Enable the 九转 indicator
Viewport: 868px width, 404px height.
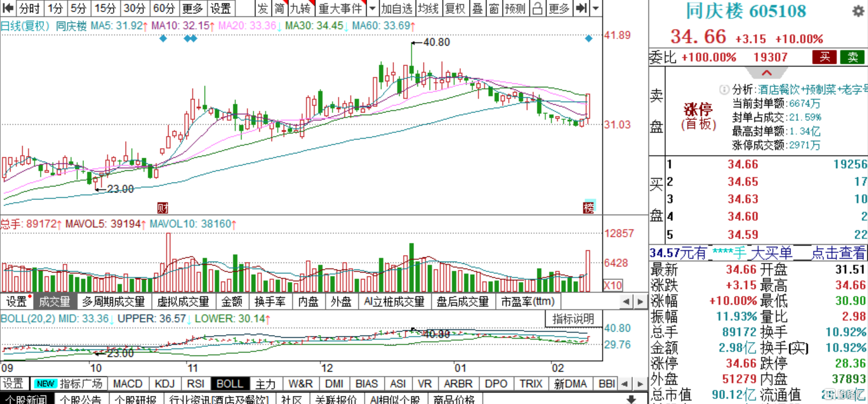(x=301, y=8)
